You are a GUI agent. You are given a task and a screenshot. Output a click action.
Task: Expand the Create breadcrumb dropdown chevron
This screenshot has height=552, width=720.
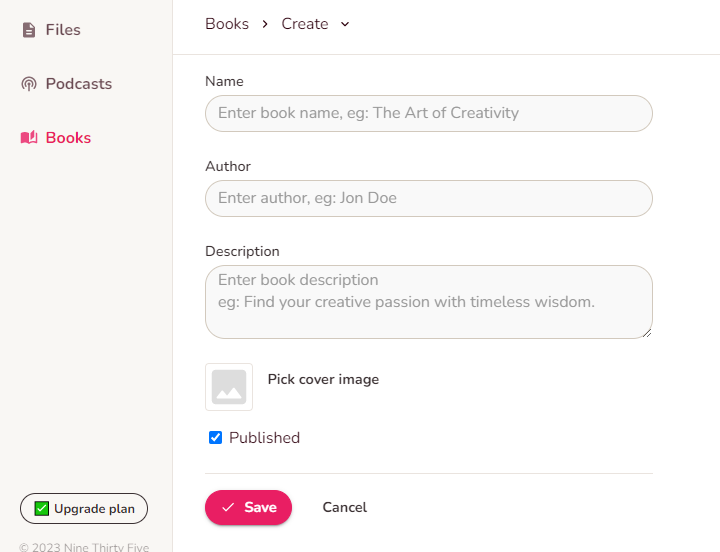[x=345, y=24]
